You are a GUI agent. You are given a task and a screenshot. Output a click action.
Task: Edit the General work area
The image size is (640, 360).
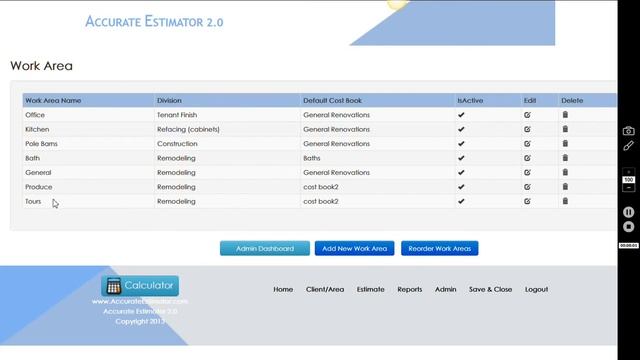pyautogui.click(x=527, y=173)
